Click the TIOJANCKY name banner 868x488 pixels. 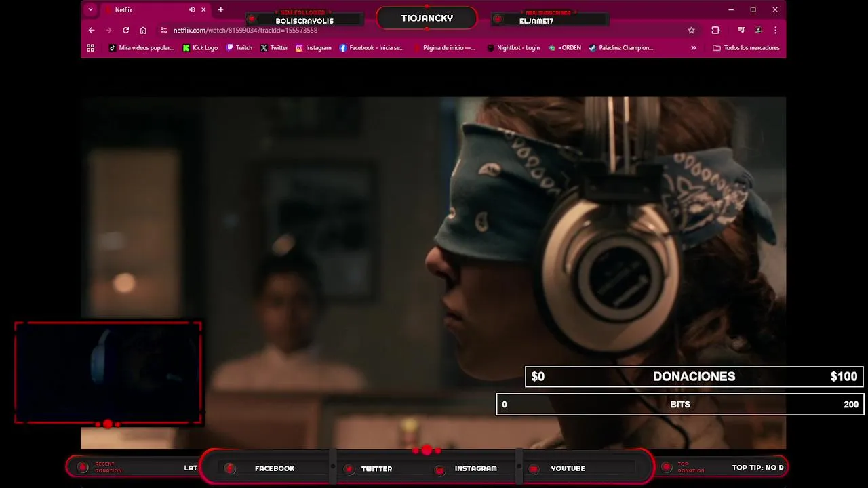[427, 18]
